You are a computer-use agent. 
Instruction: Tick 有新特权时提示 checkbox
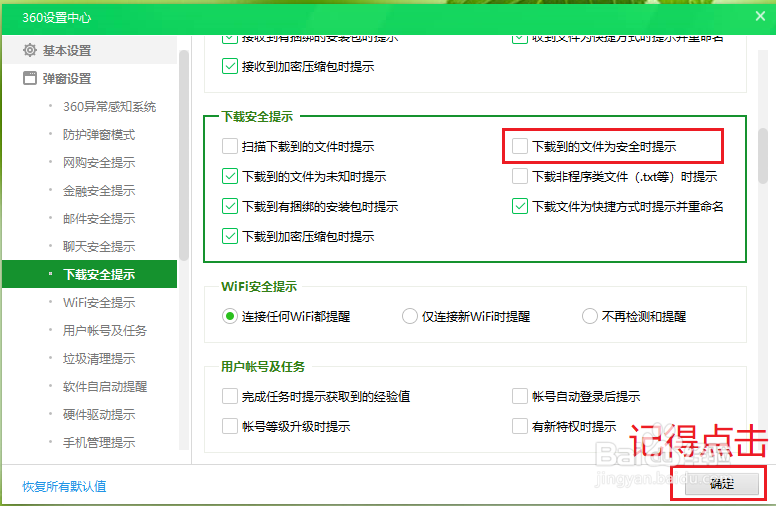click(520, 426)
